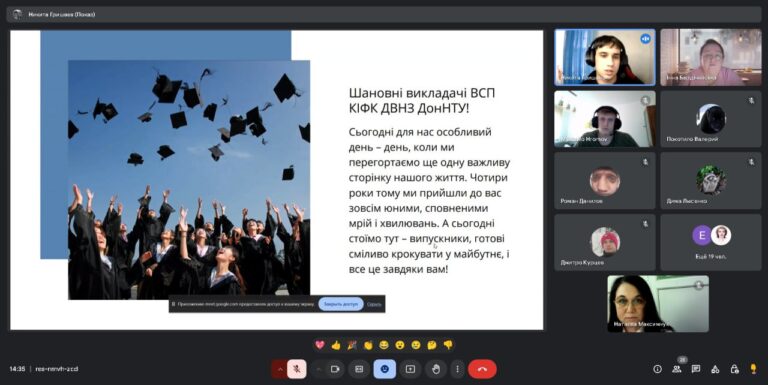Select the presenter's active speaker video tile
This screenshot has height=385, width=768.
coord(605,57)
